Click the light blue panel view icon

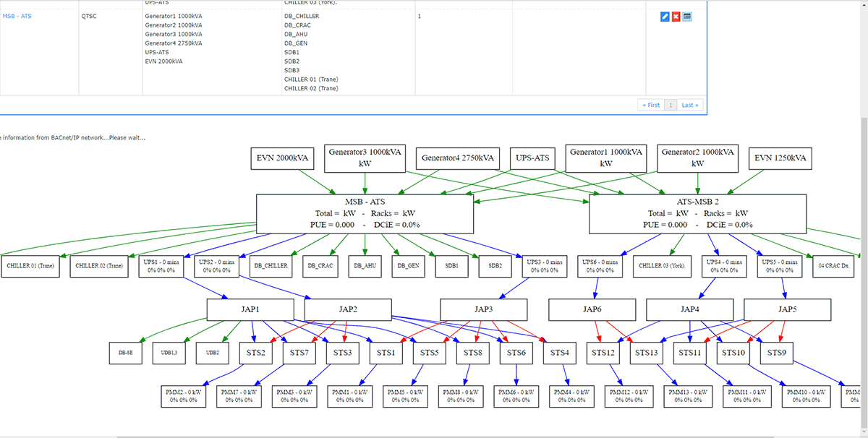tap(687, 17)
